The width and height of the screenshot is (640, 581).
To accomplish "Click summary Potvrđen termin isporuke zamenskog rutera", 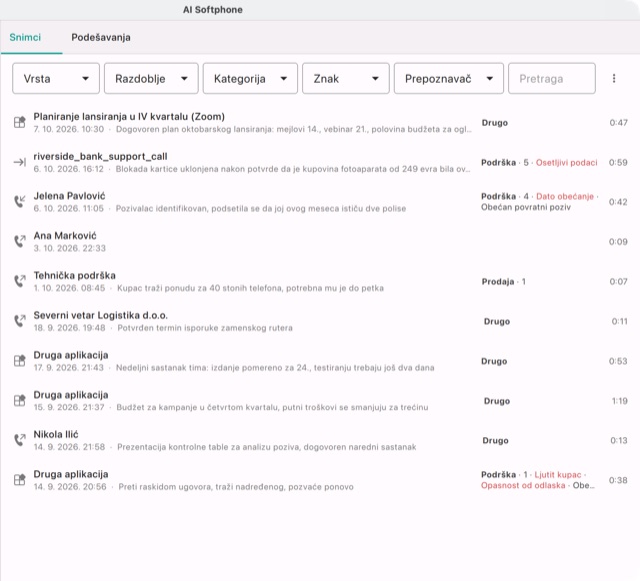I will [x=205, y=328].
